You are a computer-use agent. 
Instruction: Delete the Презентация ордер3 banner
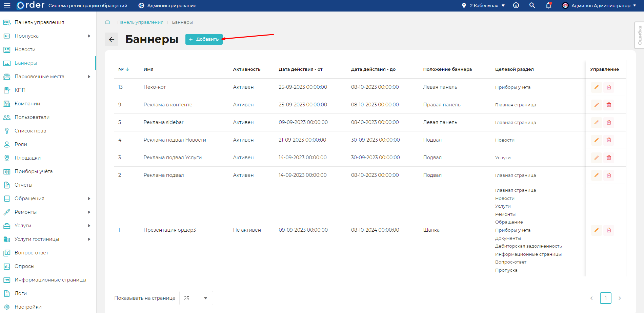click(x=609, y=230)
